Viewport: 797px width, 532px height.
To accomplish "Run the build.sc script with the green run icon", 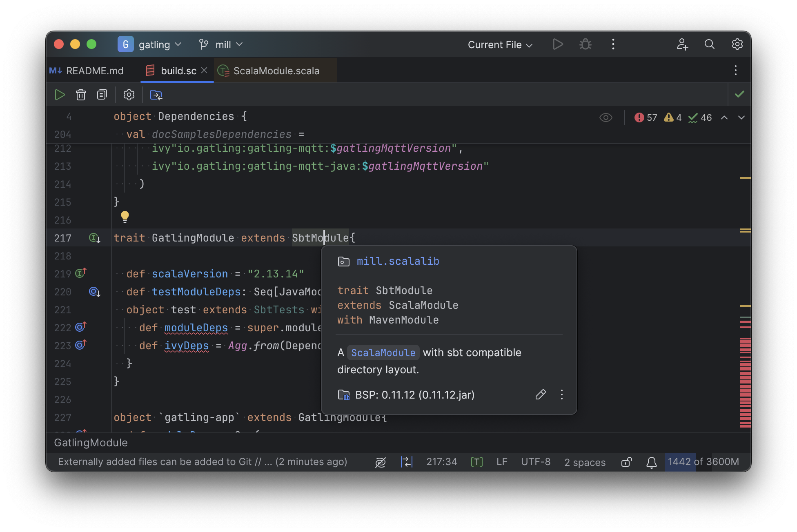I will 60,95.
